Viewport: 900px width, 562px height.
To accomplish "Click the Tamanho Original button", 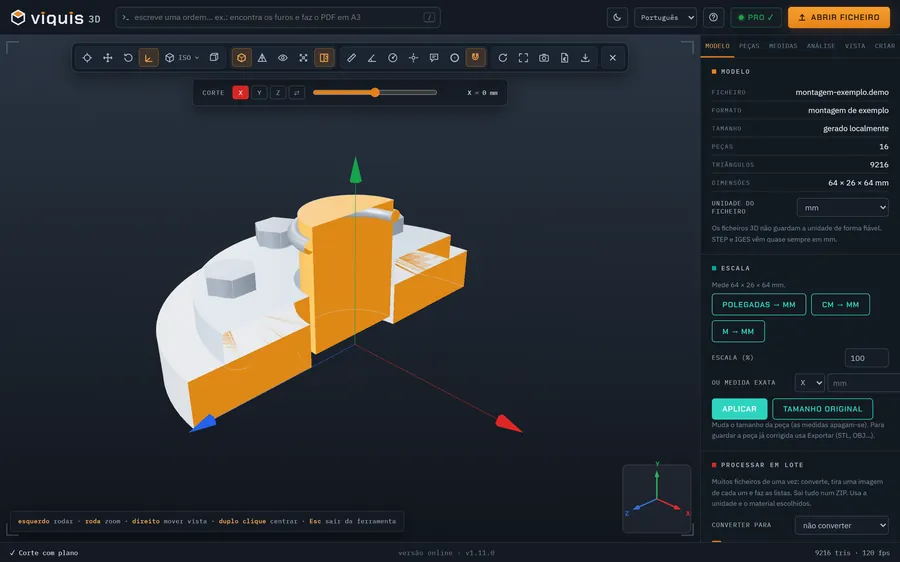I will 823,409.
